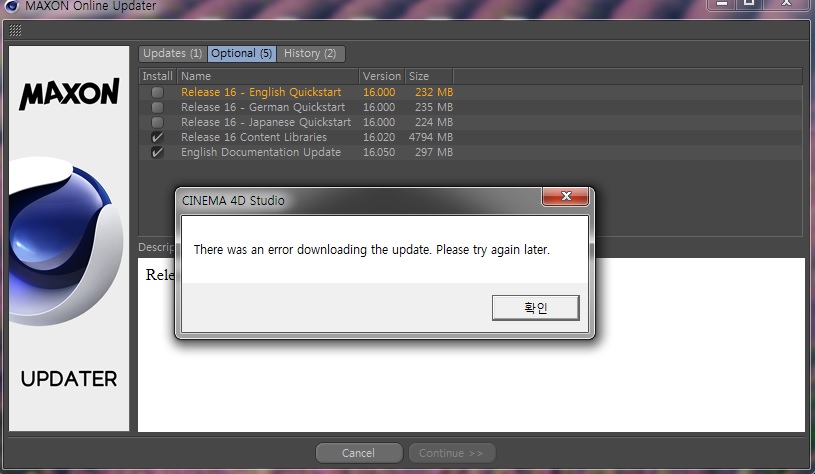Click the 16.050 version value
This screenshot has width=815, height=474.
point(379,153)
